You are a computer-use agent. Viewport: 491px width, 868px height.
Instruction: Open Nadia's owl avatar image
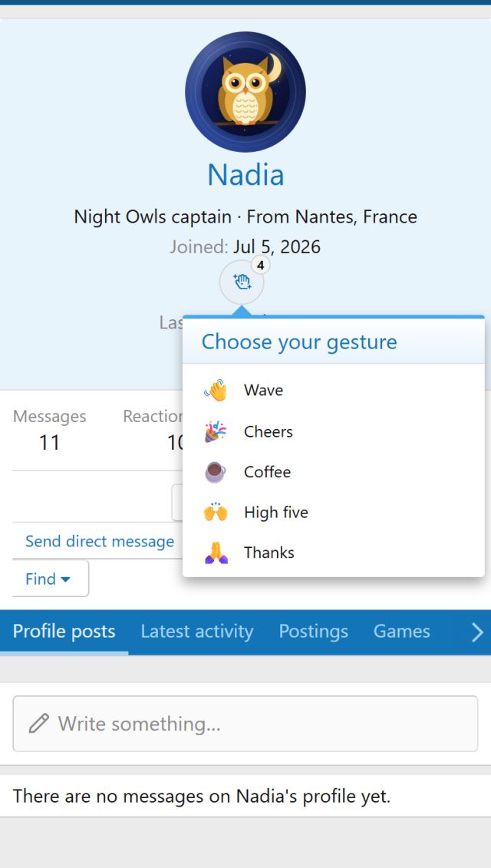[245, 92]
